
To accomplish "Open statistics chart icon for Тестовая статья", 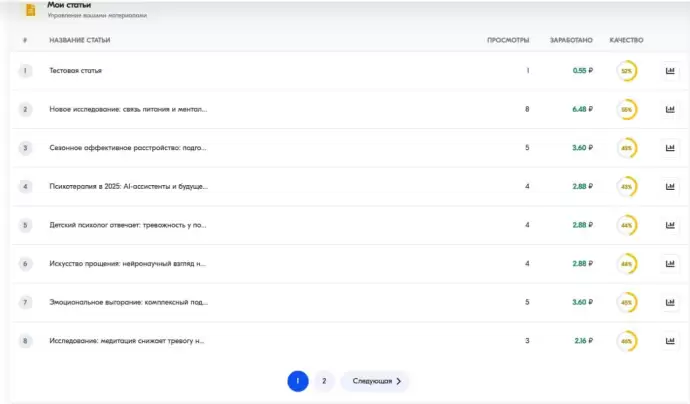I will (670, 71).
